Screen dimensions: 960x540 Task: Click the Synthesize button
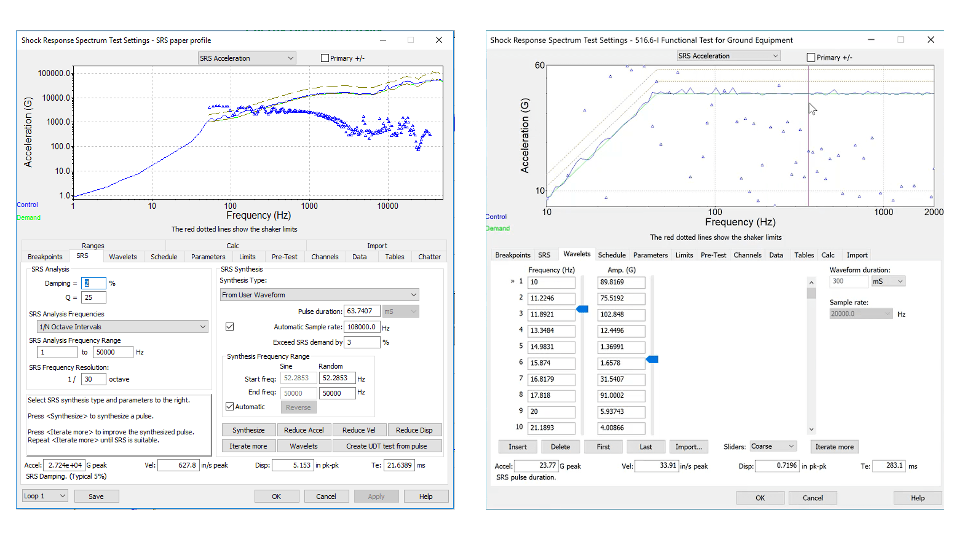(249, 430)
